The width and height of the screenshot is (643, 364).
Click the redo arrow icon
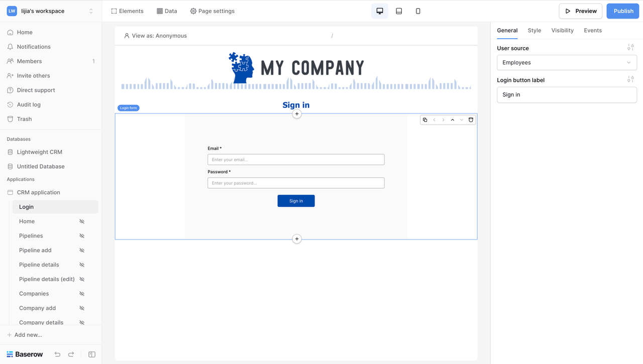point(71,354)
